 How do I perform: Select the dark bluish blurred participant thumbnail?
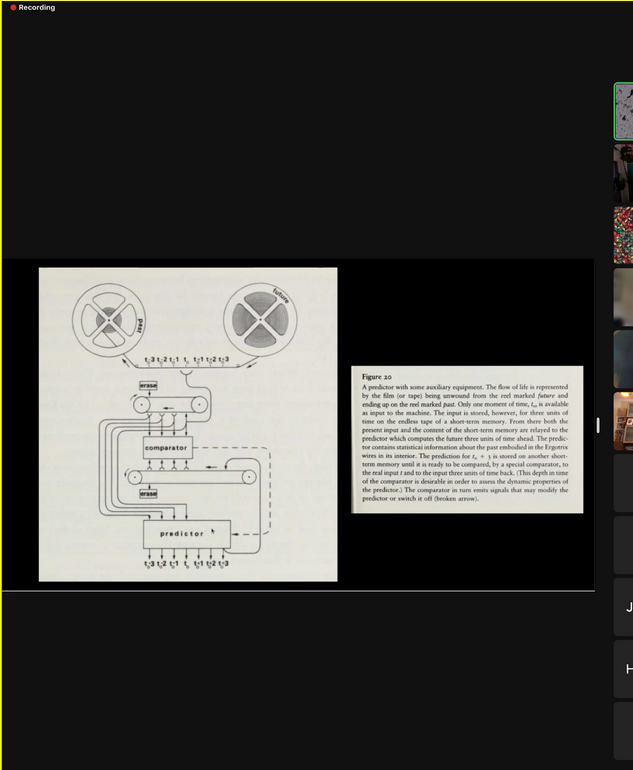624,359
